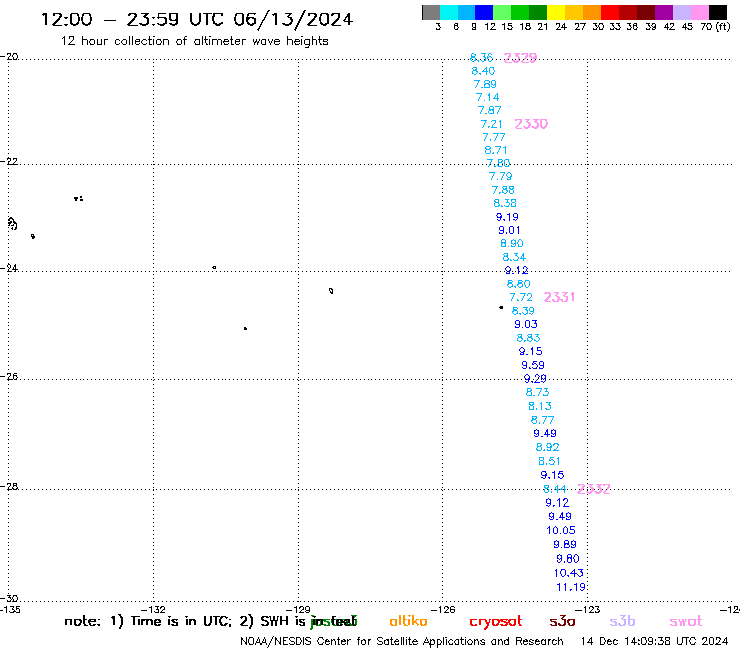Screen dimensions: 740x650
Task: Click the yellow swatch in the color legend
Action: [x=556, y=13]
